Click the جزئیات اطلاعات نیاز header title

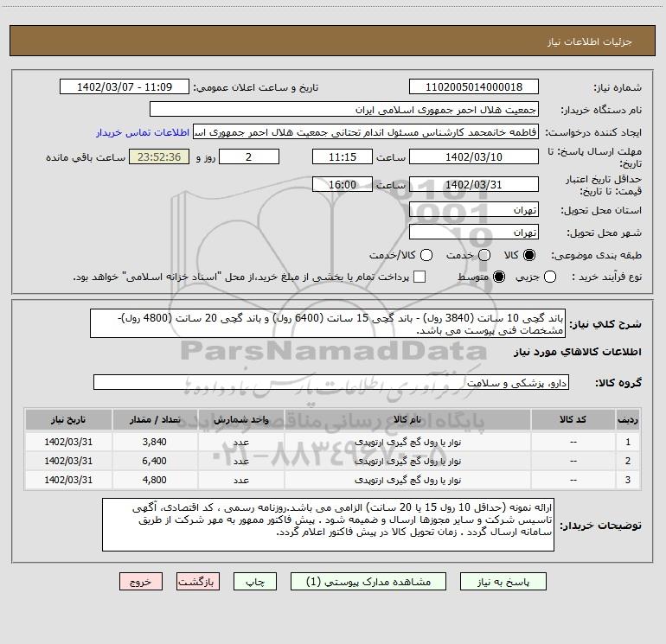(x=590, y=41)
